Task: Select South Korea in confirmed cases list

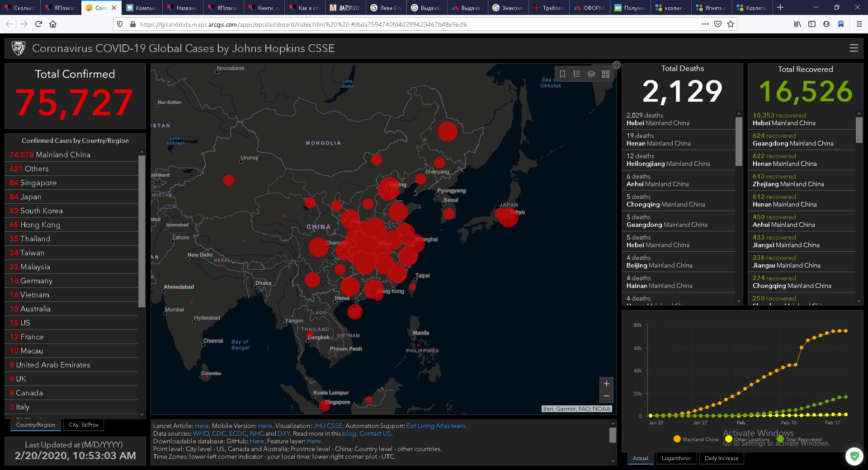Action: [71, 211]
